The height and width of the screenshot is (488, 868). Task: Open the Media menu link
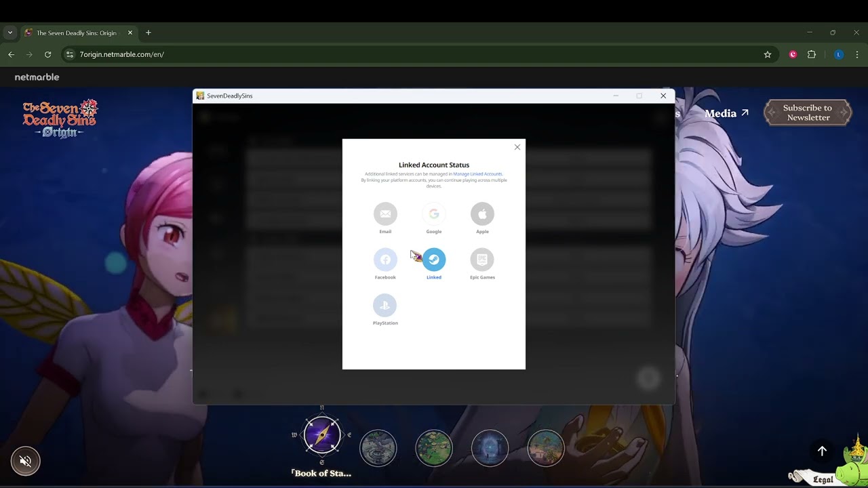pos(726,113)
